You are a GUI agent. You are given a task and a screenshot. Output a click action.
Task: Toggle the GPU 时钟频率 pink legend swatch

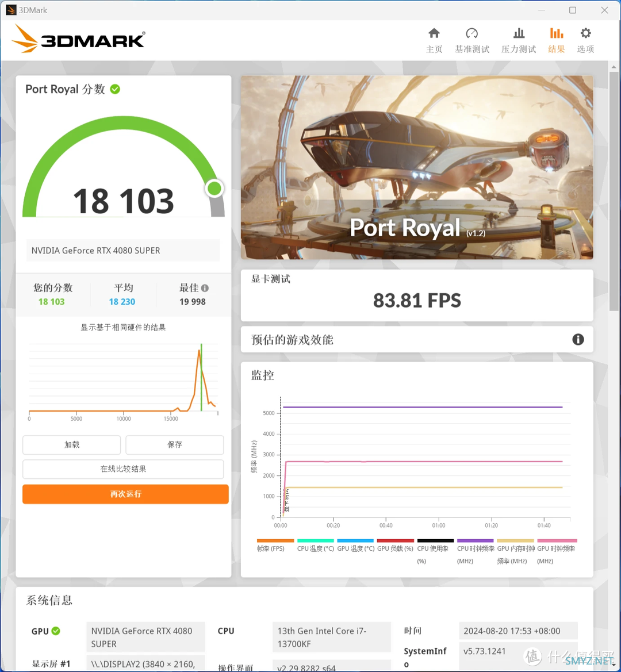(x=557, y=541)
